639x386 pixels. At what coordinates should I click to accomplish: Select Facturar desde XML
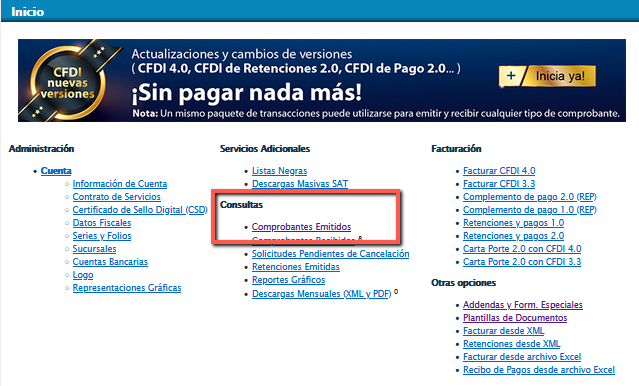pos(504,331)
